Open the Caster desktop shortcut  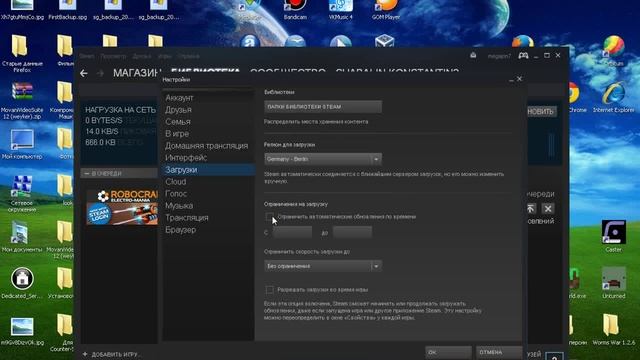(x=613, y=236)
